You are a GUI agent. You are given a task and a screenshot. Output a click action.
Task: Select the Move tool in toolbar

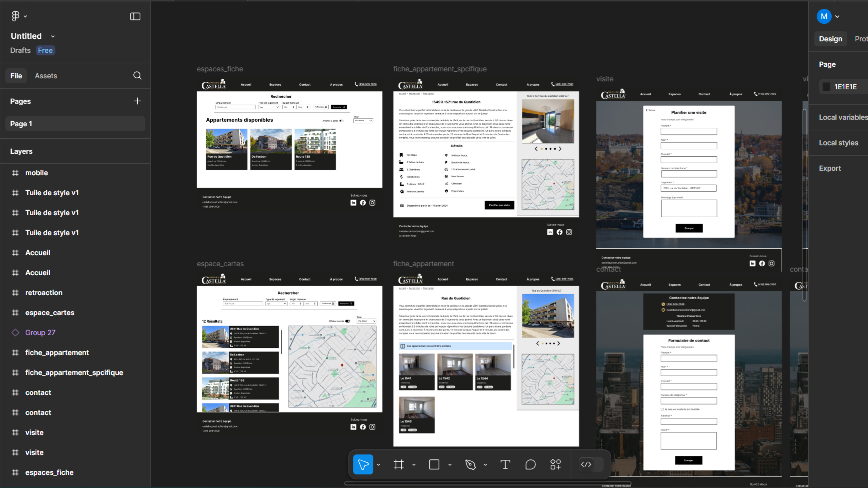tap(363, 465)
